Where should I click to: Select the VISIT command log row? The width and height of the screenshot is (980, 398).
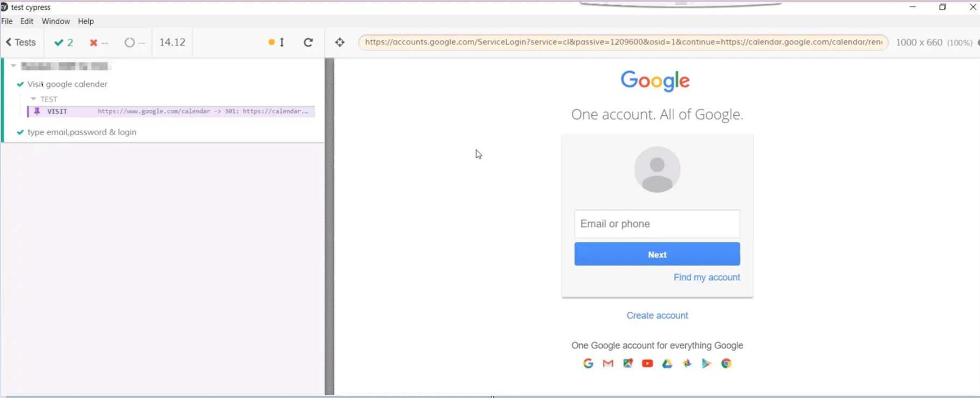[171, 111]
